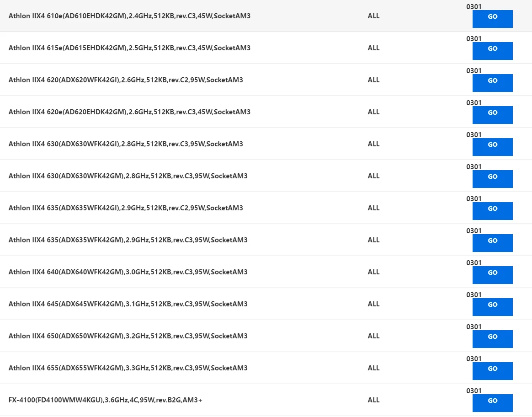The image size is (532, 417).
Task: Select text FX-4100(FD4100WMW4KGU) 3.6GHz
Action: (x=105, y=400)
